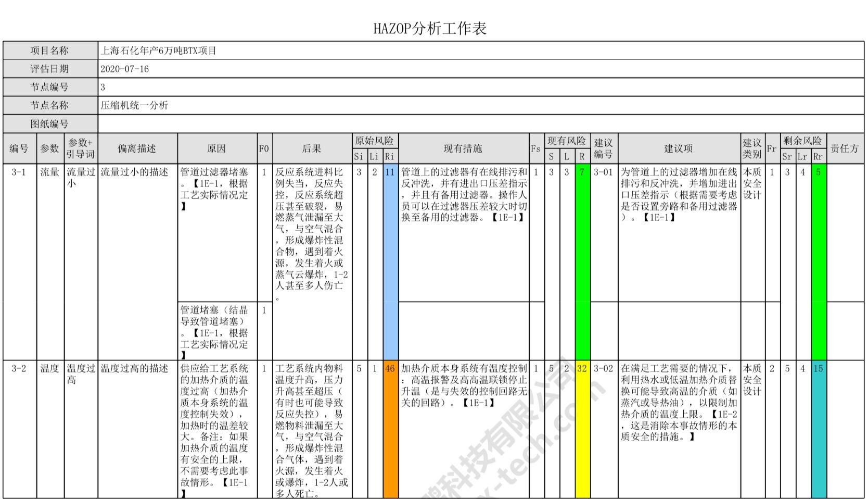
Task: Select the '流量过小' guide word cell
Action: pos(81,261)
